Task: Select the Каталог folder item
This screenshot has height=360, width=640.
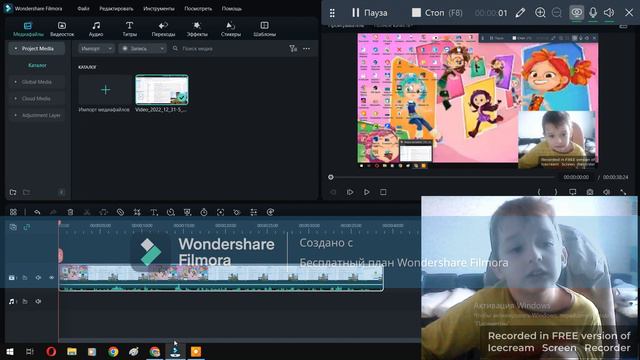Action: click(x=37, y=65)
